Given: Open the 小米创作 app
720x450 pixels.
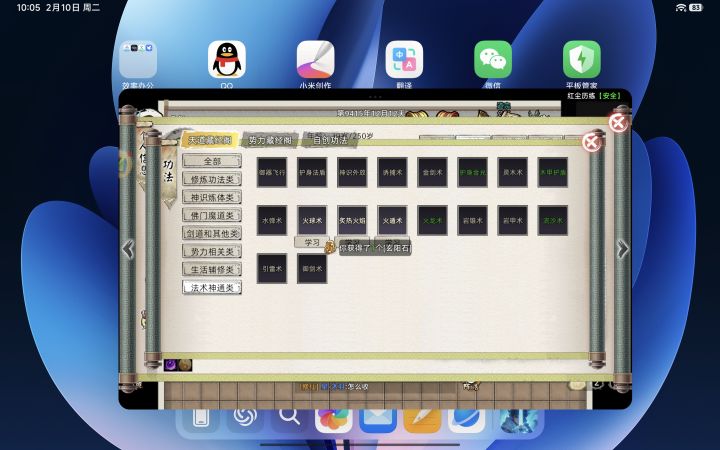Looking at the screenshot, I should click(x=315, y=60).
